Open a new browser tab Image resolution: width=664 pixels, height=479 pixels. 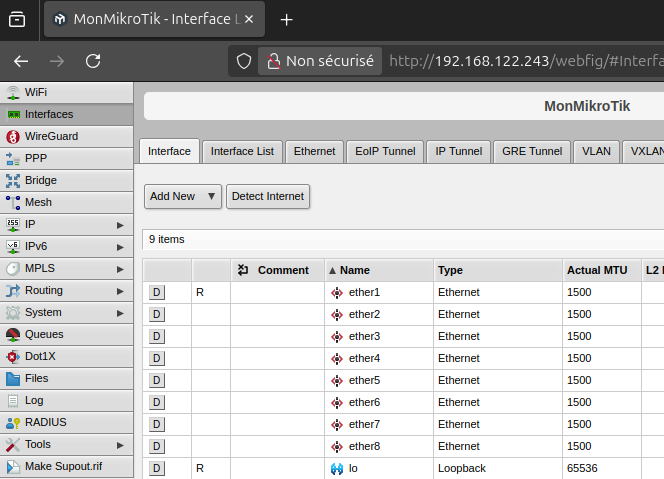[x=287, y=19]
